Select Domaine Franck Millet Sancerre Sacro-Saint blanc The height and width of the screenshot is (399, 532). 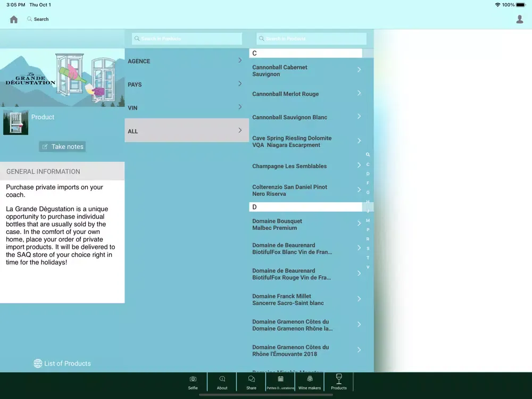(306, 300)
